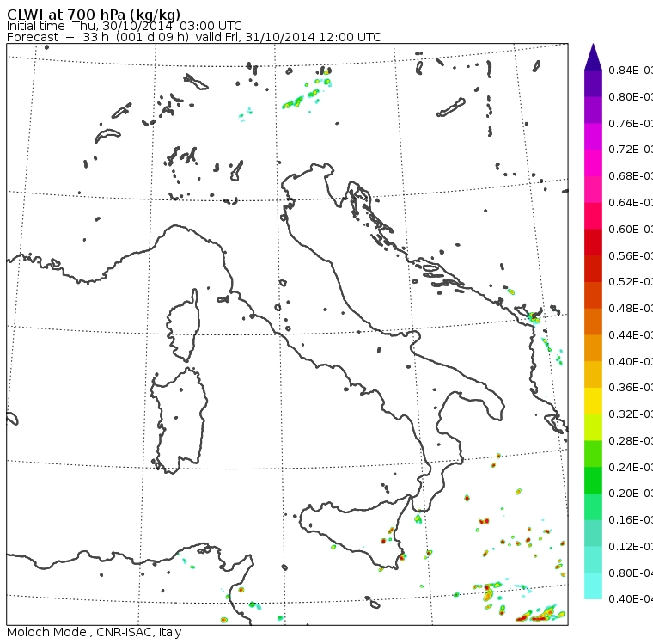The width and height of the screenshot is (653, 644).
Task: Click the 0.36E-03 colorbar label
Action: [x=631, y=388]
